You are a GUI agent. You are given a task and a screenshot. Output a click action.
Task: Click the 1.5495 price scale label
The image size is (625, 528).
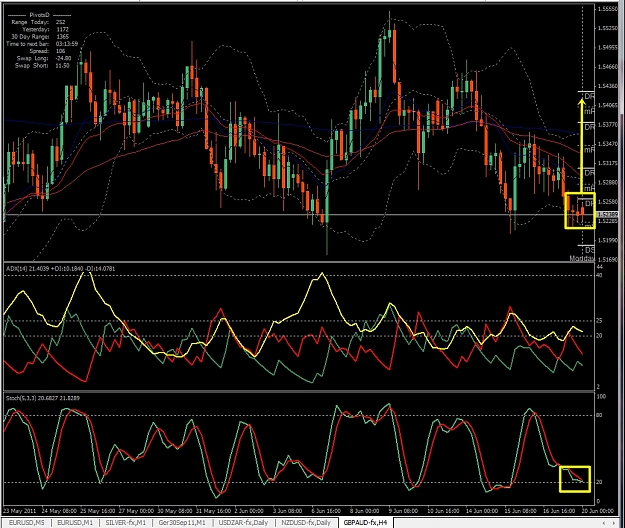[607, 47]
